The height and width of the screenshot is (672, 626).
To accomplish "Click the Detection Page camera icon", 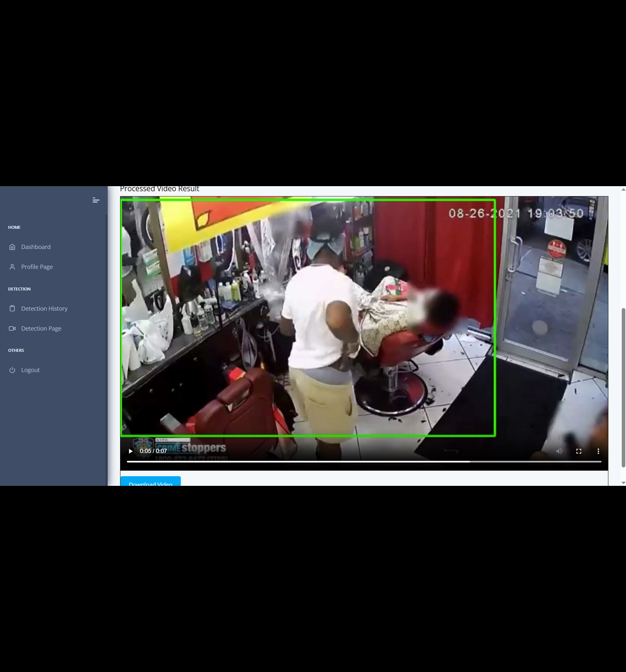I will [12, 328].
